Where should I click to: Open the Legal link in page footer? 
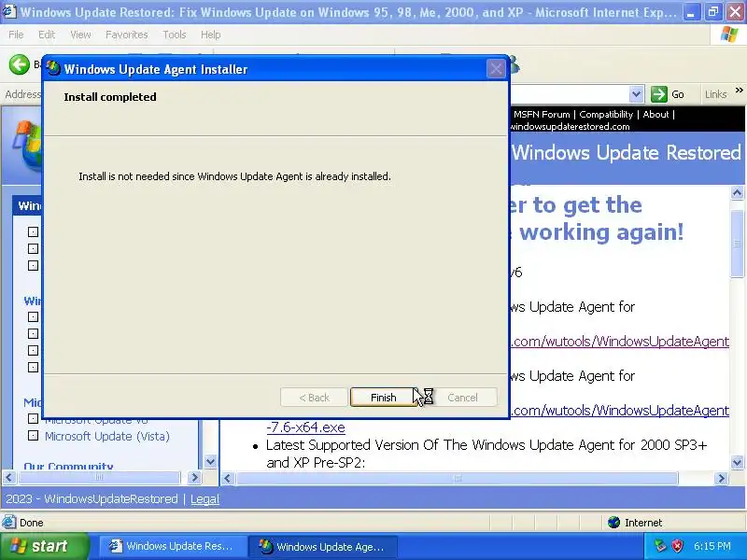pos(204,499)
